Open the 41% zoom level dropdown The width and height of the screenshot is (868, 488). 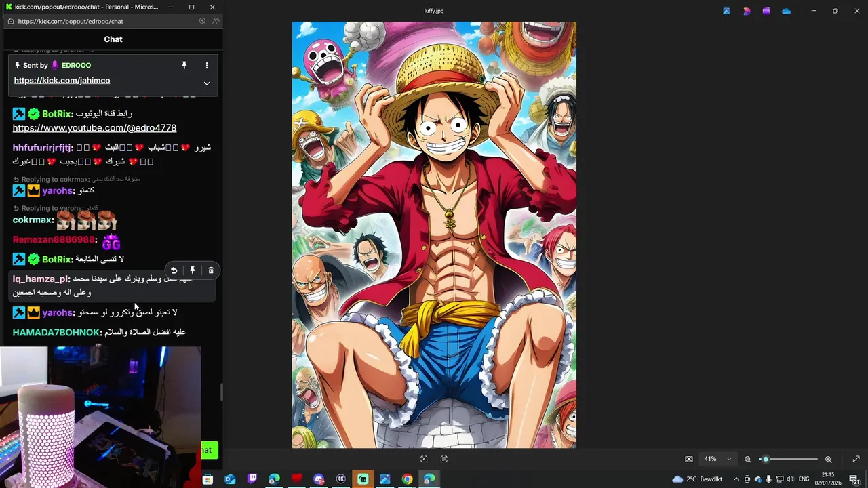tap(718, 459)
